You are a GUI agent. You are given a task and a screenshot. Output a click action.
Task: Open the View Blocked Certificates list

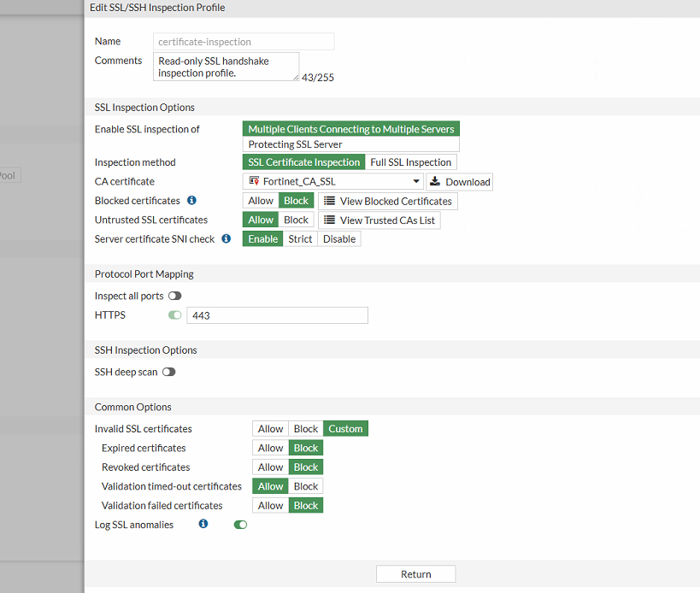(388, 201)
